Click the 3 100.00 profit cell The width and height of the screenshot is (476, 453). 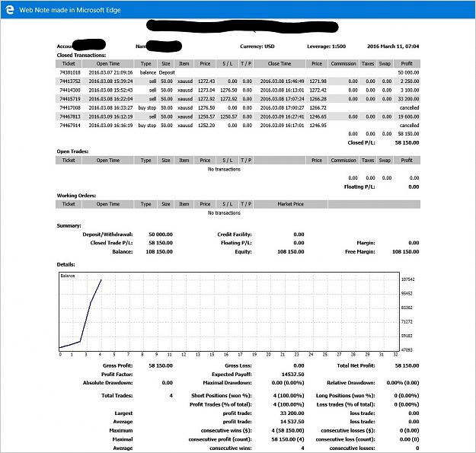(x=410, y=90)
